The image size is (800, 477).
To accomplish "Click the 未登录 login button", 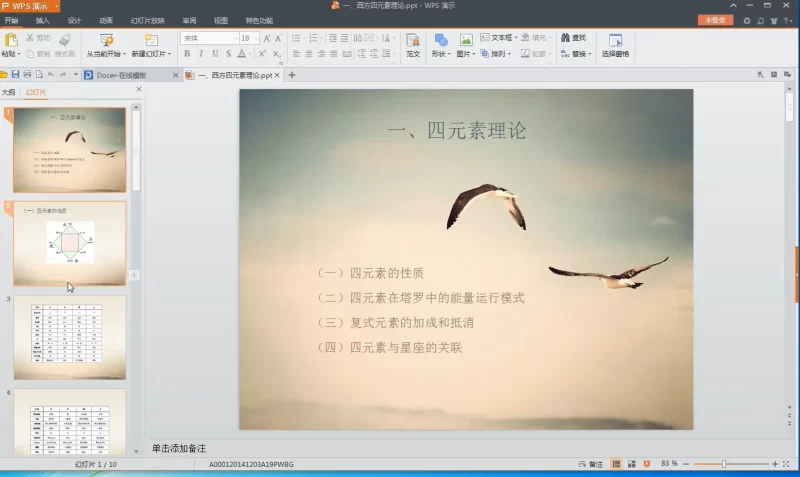I will tap(715, 20).
